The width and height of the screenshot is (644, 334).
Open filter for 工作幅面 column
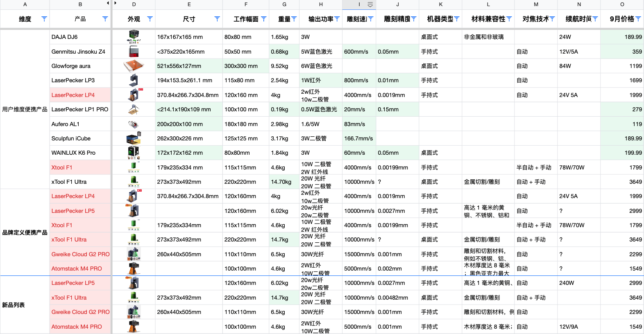(264, 19)
